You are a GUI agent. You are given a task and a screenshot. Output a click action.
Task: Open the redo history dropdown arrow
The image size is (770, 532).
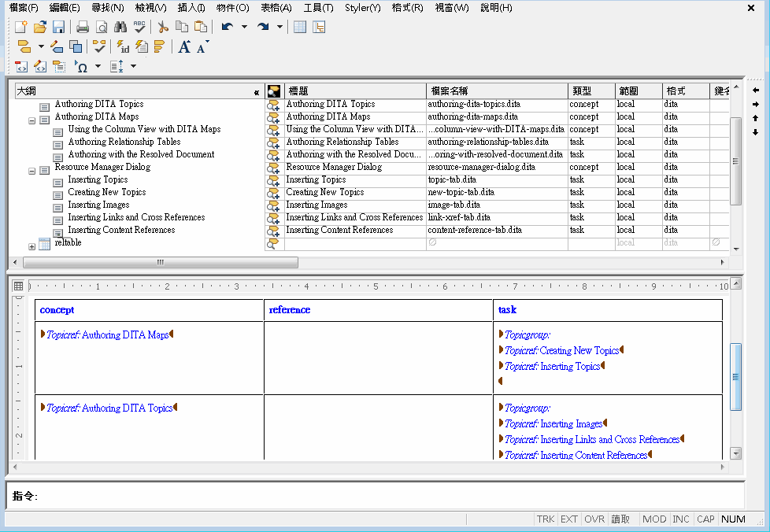pyautogui.click(x=279, y=27)
